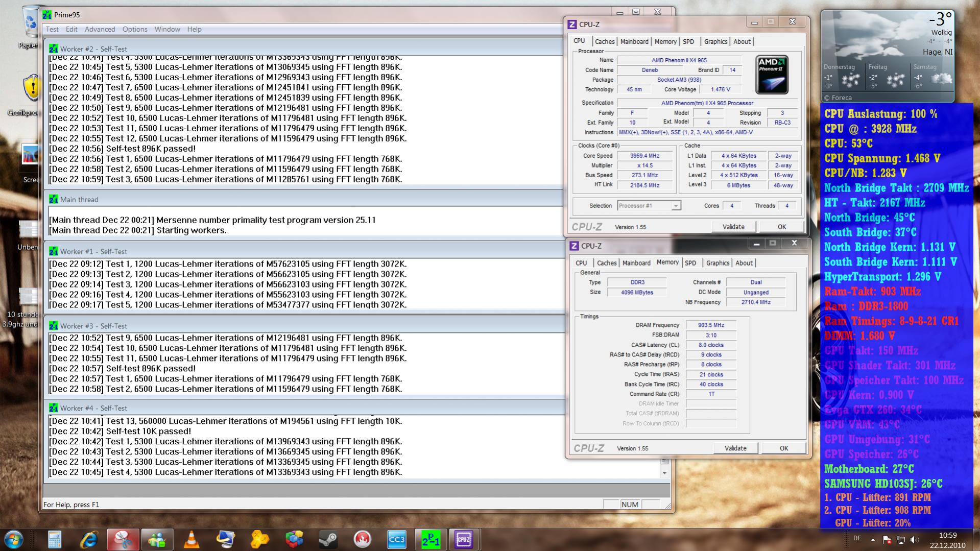Open the Window menu in Prime95

(168, 29)
